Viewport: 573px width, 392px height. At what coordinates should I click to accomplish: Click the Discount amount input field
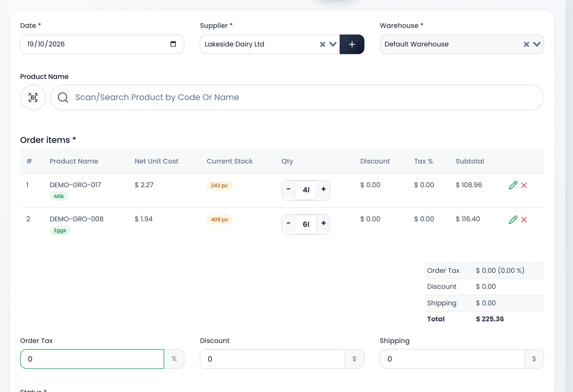tap(273, 359)
